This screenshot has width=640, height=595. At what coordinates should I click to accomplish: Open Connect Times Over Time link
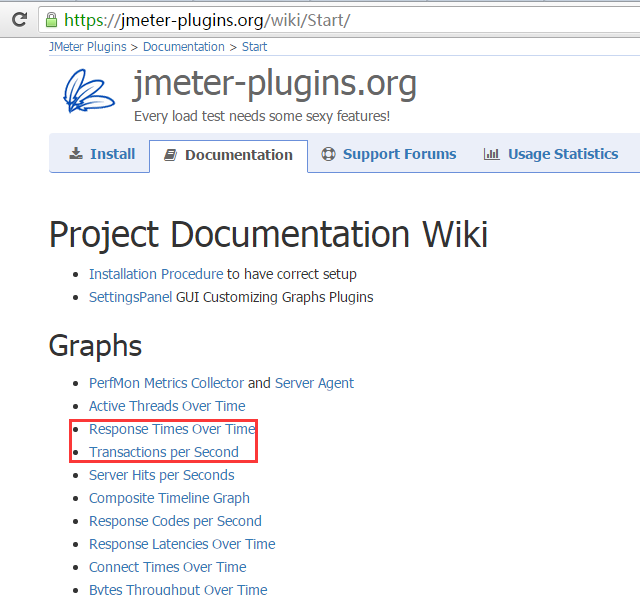pos(168,567)
